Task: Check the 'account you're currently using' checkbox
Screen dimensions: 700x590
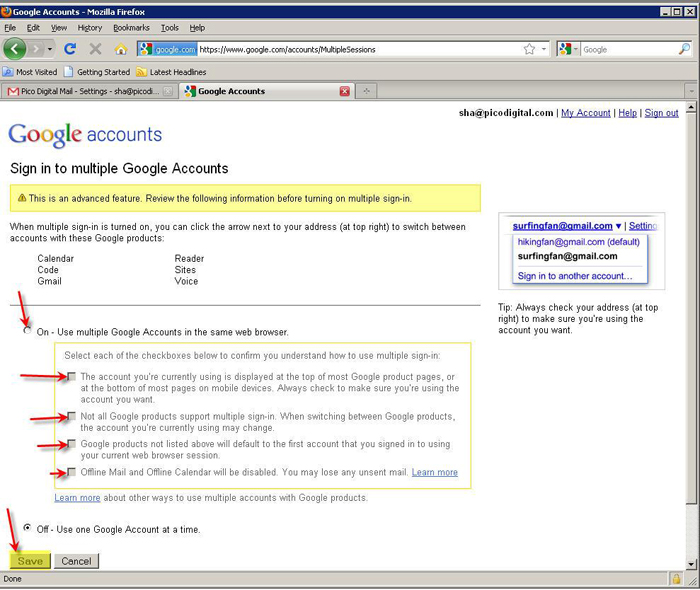Action: (71, 376)
